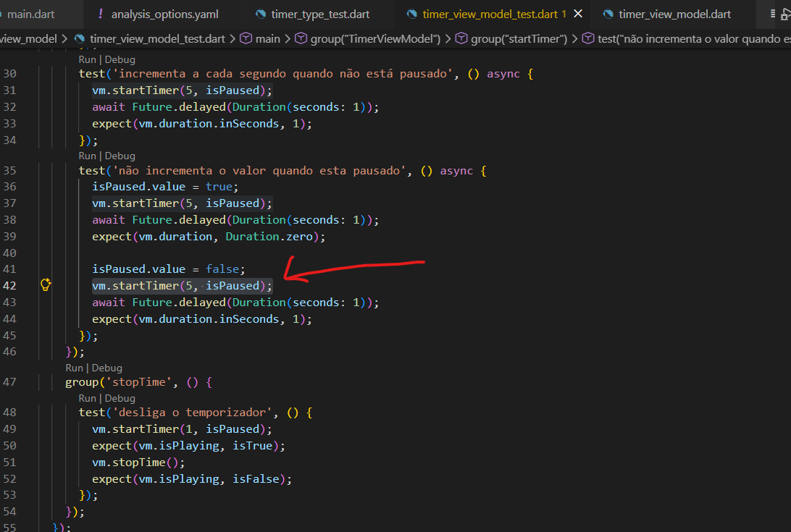The height and width of the screenshot is (532, 791).
Task: Open the main breadcrumb symbol
Action: click(267, 39)
